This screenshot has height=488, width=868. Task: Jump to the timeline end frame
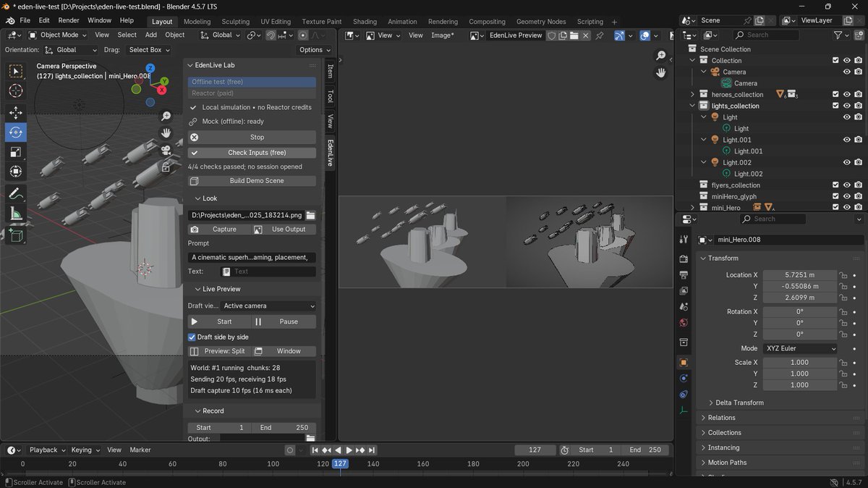(x=371, y=450)
